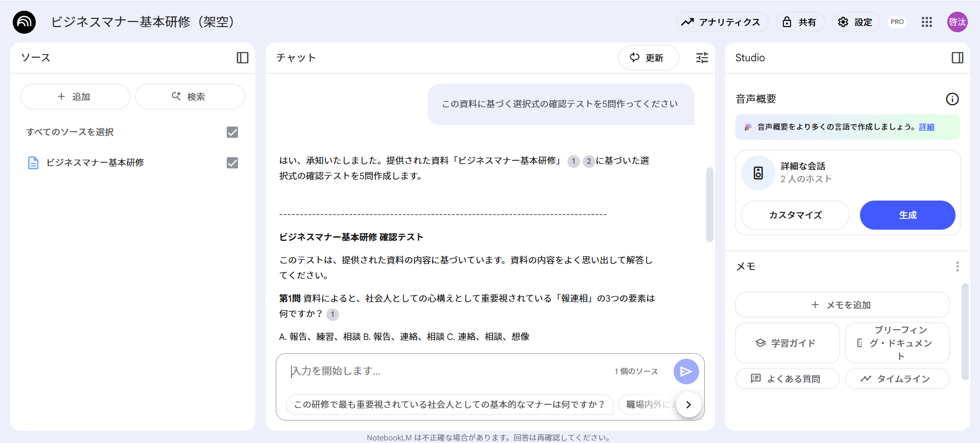Click the NotebookLM logo icon
The image size is (980, 443).
coord(24,22)
